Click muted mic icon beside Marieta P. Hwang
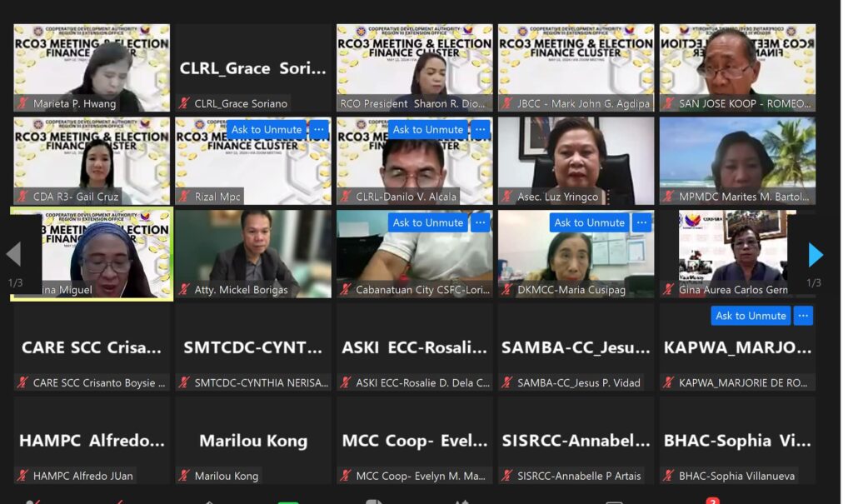This screenshot has width=853, height=504. [22, 103]
